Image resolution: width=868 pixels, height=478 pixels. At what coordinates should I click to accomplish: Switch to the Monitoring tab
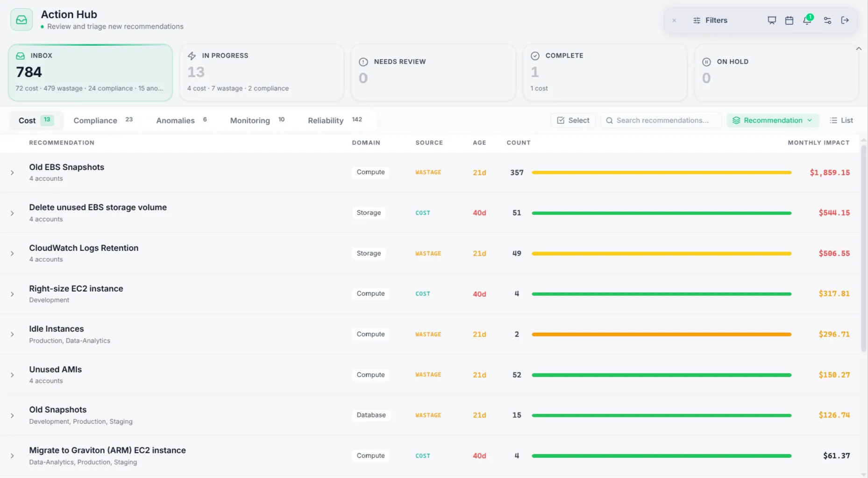point(257,121)
